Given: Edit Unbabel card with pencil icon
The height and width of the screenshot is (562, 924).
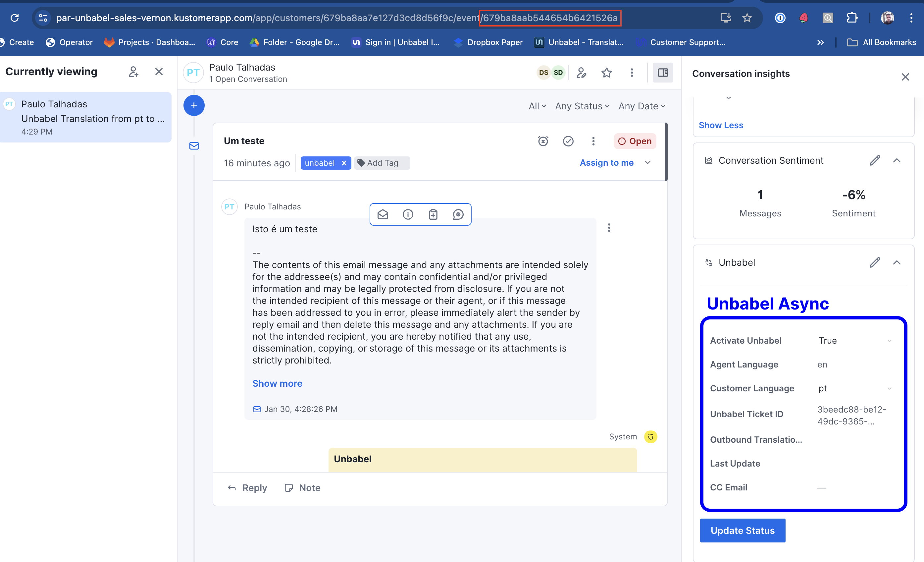Looking at the screenshot, I should [875, 263].
